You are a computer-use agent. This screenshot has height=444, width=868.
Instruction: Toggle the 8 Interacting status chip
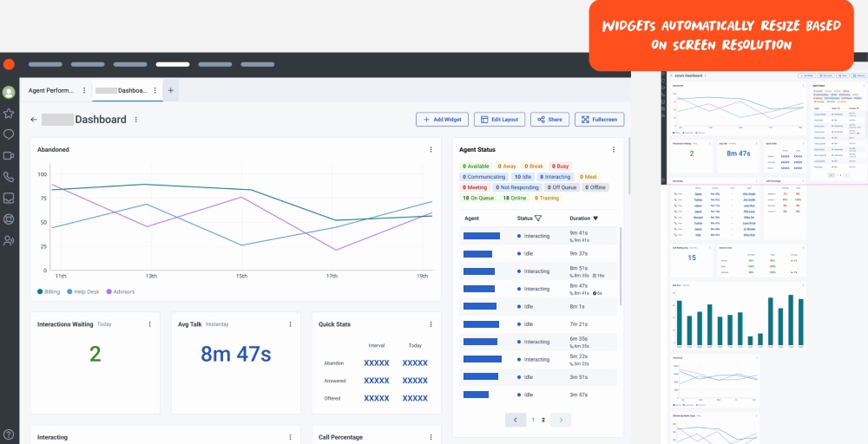point(556,177)
